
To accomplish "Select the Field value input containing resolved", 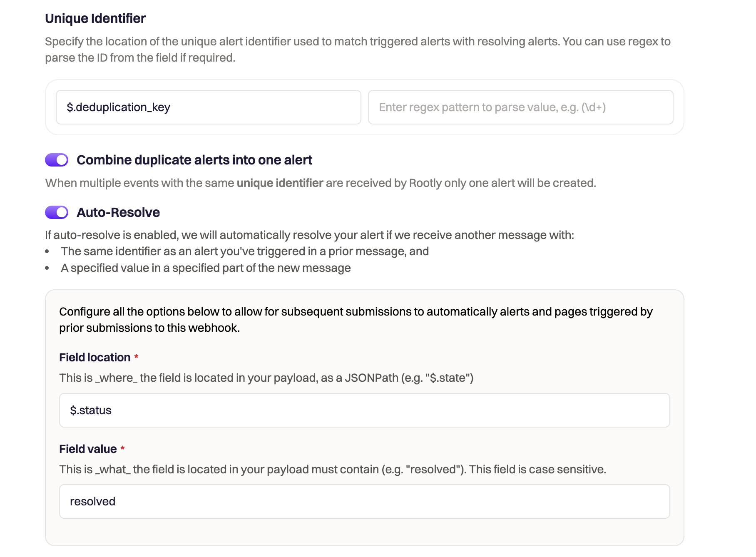I will 364,501.
